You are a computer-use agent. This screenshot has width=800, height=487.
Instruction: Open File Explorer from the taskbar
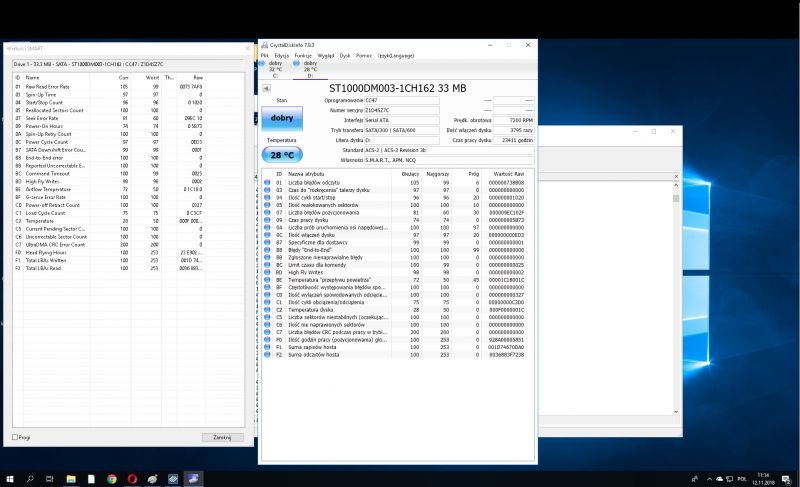click(71, 479)
